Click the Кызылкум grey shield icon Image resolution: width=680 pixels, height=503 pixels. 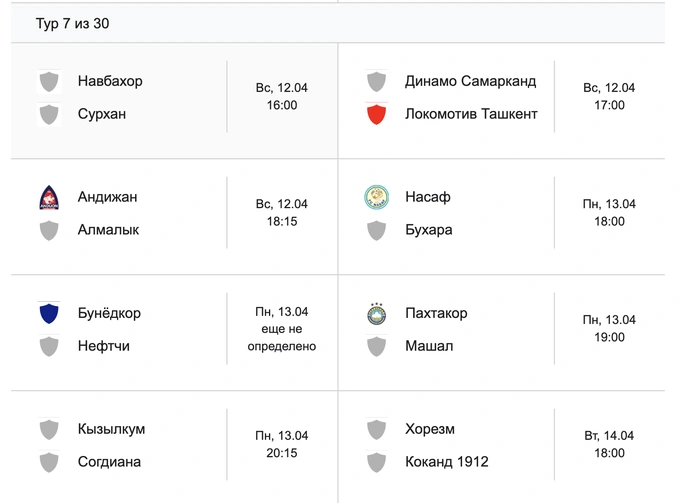(49, 429)
